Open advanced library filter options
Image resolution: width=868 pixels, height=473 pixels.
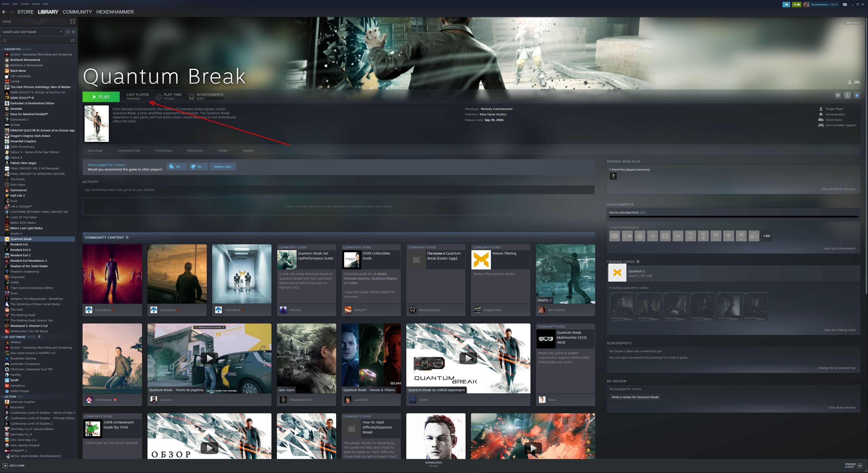[72, 40]
